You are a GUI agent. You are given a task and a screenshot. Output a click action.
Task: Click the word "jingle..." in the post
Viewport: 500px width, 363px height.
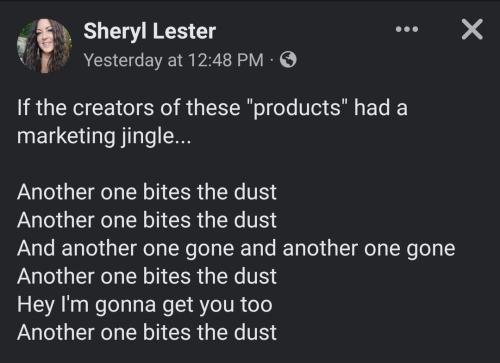[x=156, y=137]
